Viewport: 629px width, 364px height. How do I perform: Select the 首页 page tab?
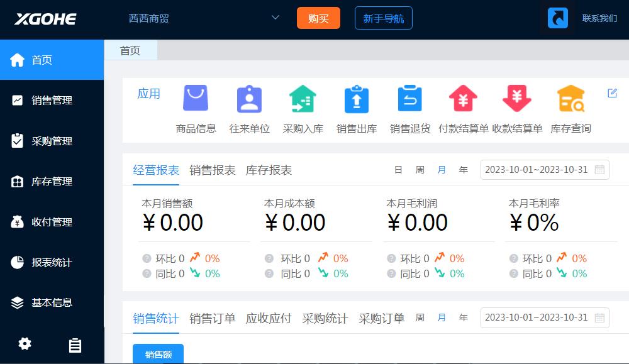point(130,50)
